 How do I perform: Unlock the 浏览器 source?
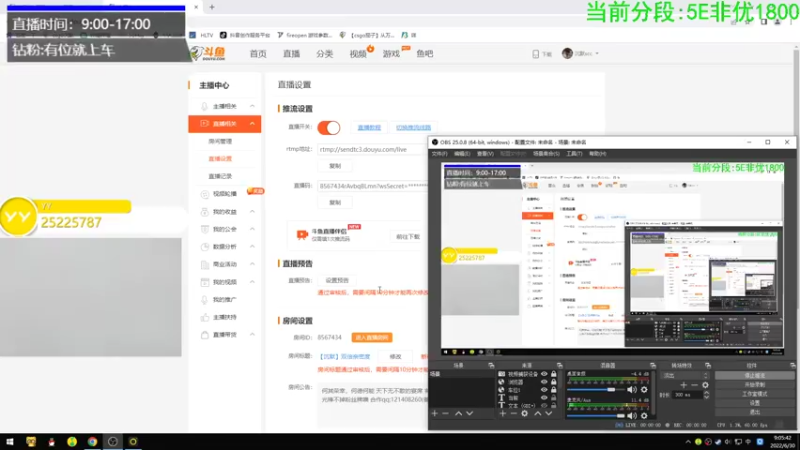(x=554, y=382)
